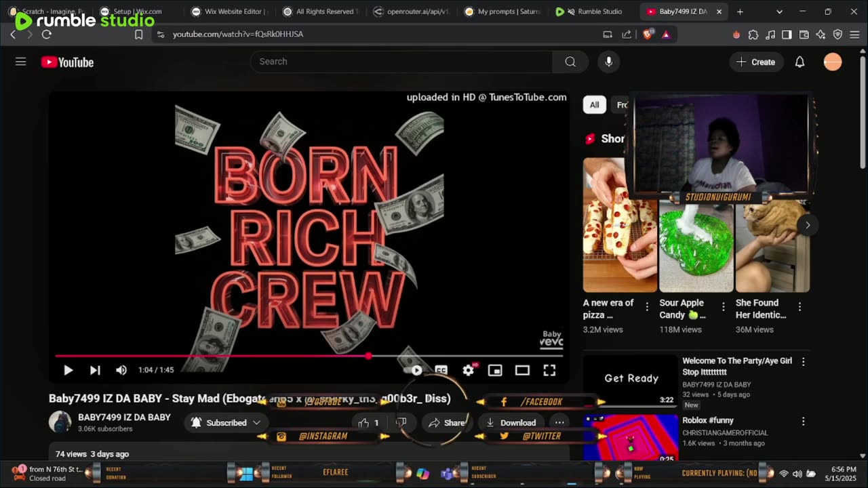The height and width of the screenshot is (488, 868).
Task: Open more actions ellipsis beside Download
Action: point(559,422)
